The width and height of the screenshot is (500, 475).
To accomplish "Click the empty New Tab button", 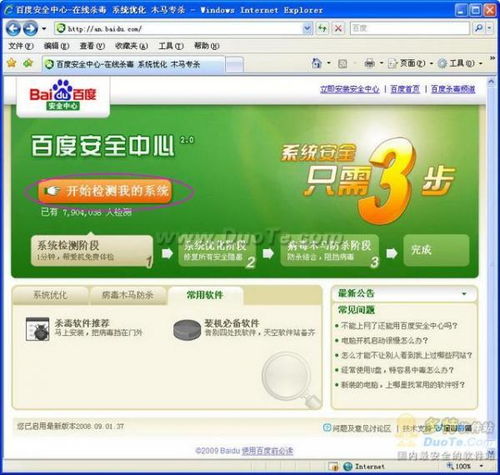I will pos(235,64).
